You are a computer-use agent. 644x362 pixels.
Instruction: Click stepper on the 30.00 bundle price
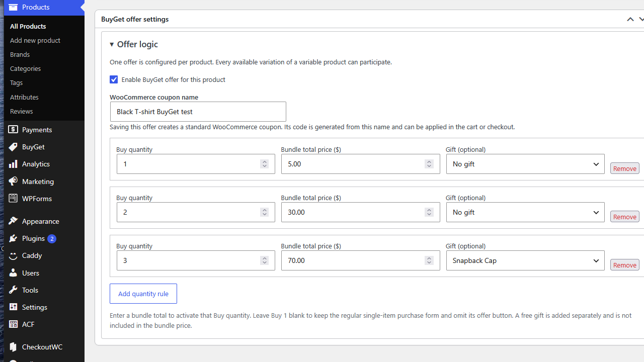(429, 212)
